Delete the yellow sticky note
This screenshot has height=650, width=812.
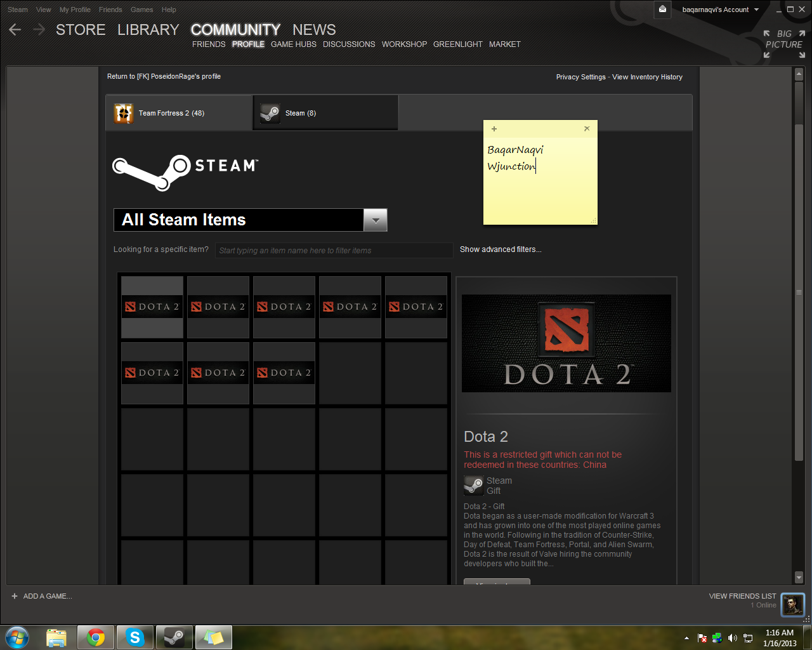click(x=587, y=128)
